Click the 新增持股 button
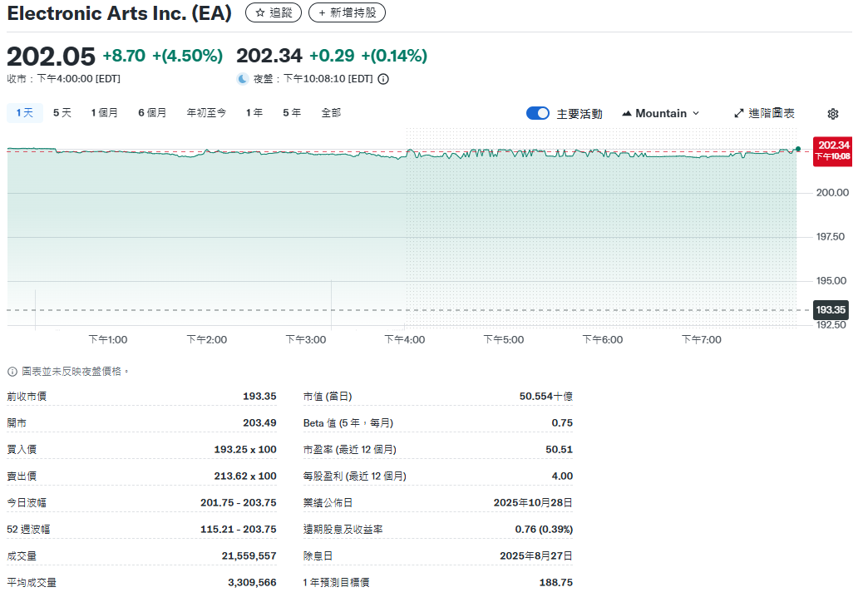Viewport: 868px width, 602px height. pyautogui.click(x=347, y=13)
